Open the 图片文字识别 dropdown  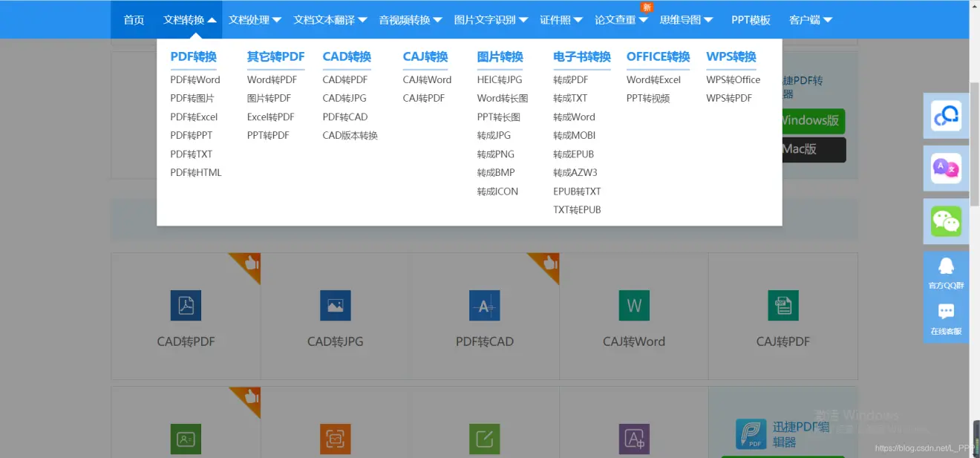click(x=491, y=20)
